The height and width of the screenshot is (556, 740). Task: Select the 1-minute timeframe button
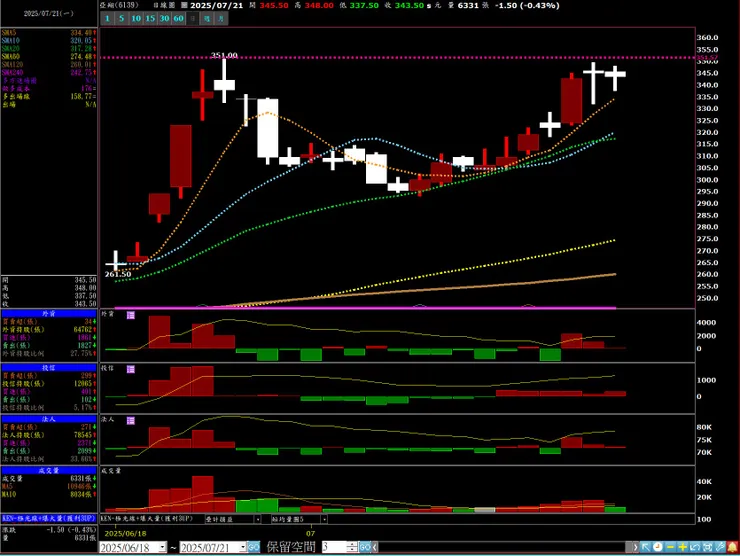click(x=108, y=18)
